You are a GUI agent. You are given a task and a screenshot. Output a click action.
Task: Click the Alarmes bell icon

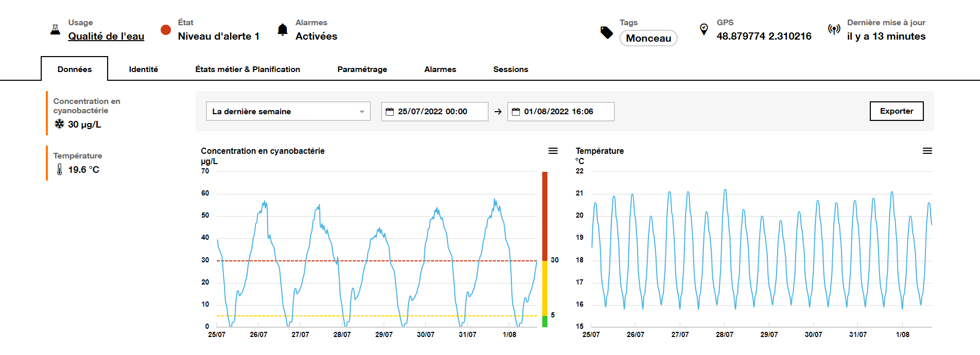[282, 30]
